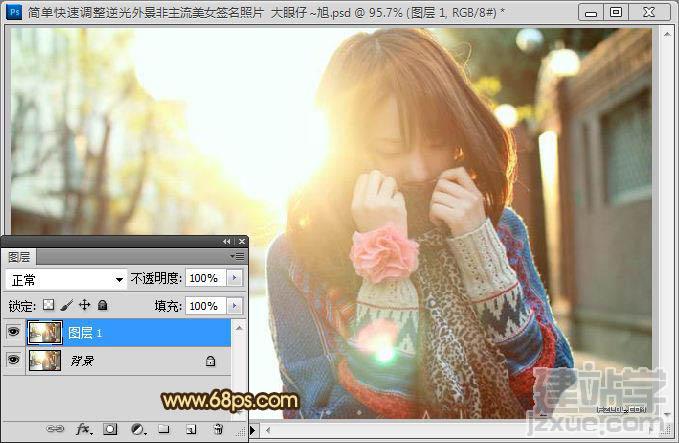Lock transparent pixels icon
Screen dimensions: 679x443
coord(48,305)
